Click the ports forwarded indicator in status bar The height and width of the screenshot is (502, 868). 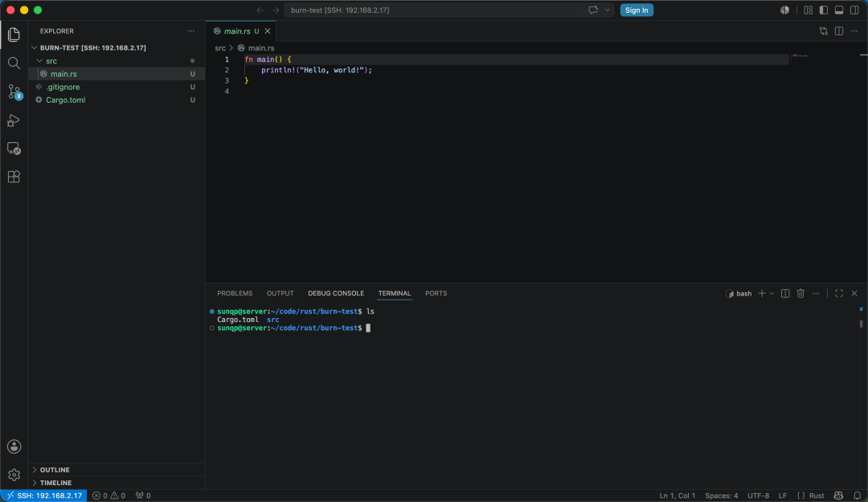click(143, 496)
